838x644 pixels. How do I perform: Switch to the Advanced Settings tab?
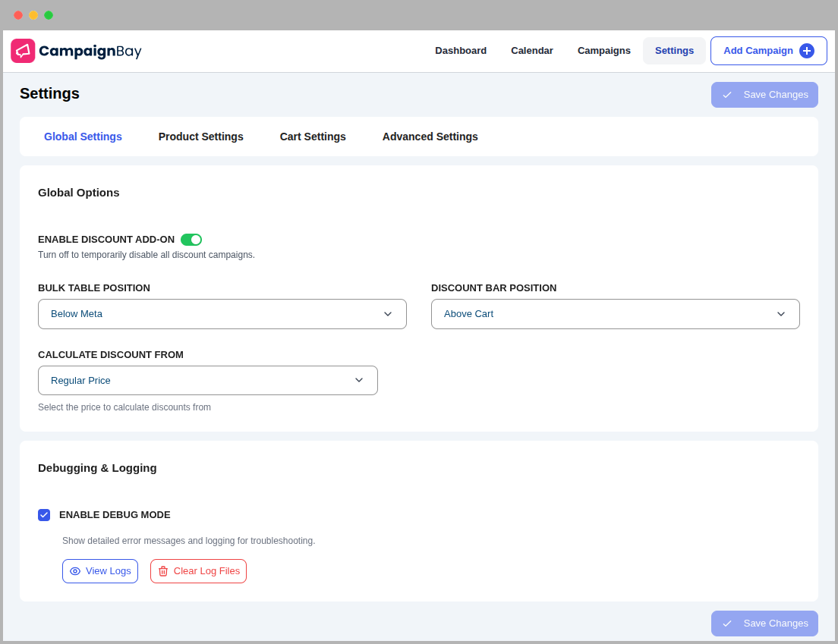430,137
